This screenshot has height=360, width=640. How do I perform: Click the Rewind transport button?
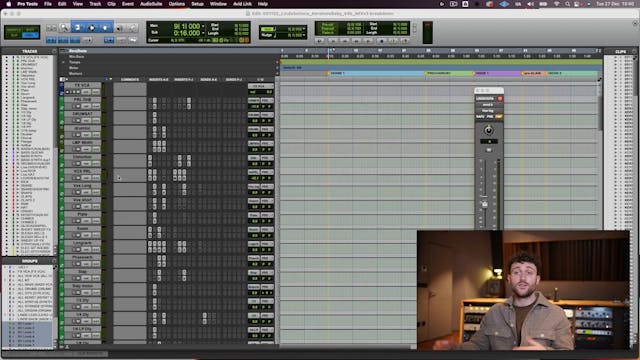click(x=344, y=41)
